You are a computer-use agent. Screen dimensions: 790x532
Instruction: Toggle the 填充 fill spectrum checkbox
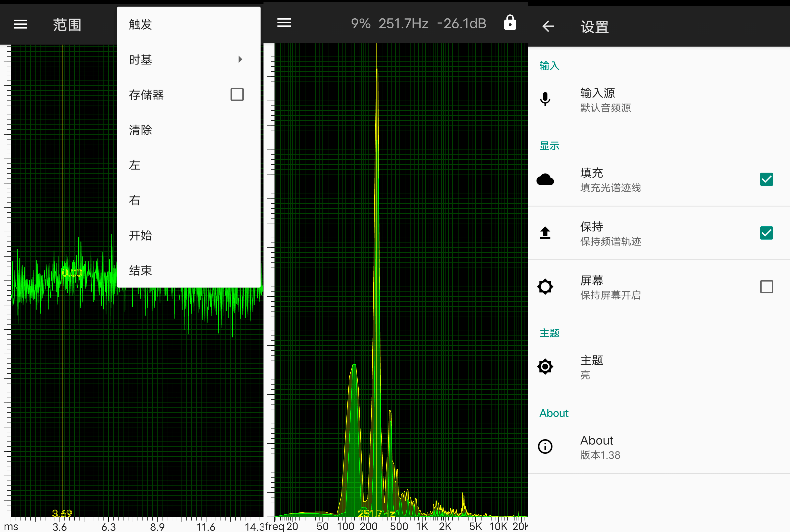pos(766,179)
